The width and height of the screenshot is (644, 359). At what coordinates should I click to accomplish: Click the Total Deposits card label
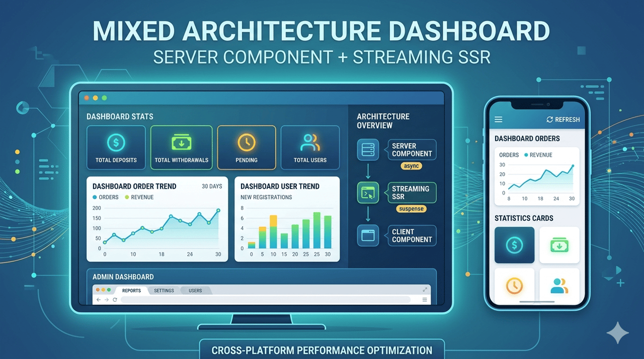pyautogui.click(x=116, y=160)
